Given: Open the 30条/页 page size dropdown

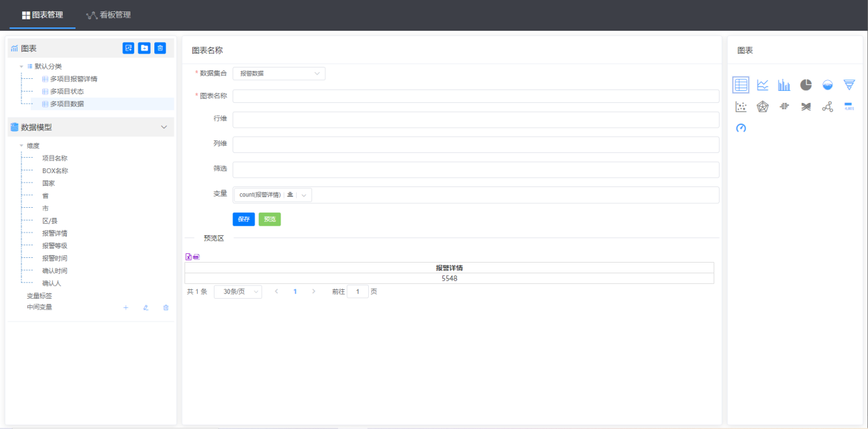Looking at the screenshot, I should (x=237, y=292).
